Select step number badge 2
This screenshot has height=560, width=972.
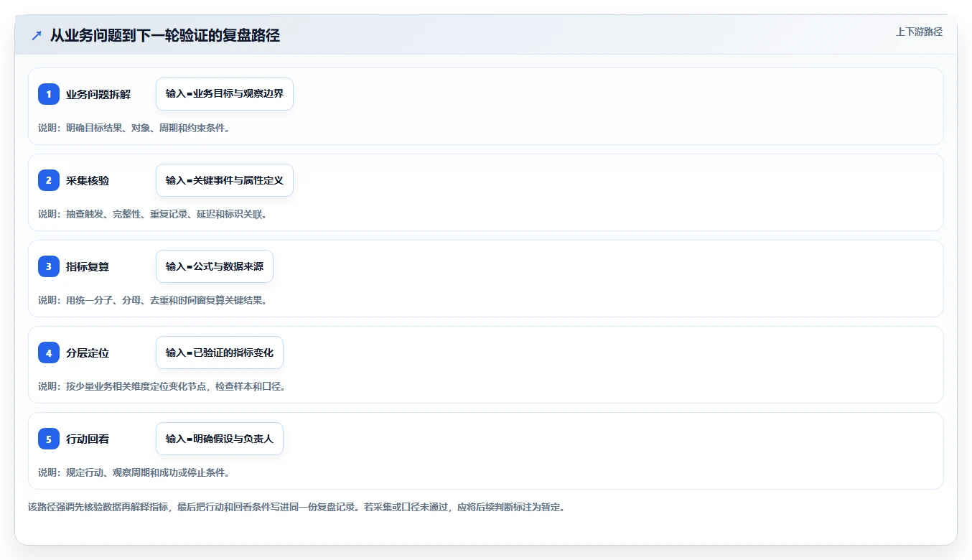(x=49, y=180)
